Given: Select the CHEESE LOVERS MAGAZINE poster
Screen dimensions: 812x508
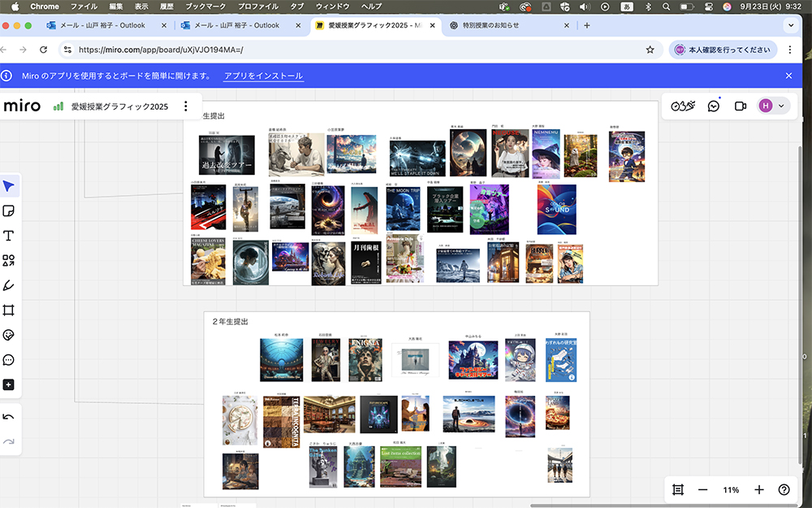Looking at the screenshot, I should pyautogui.click(x=208, y=261).
